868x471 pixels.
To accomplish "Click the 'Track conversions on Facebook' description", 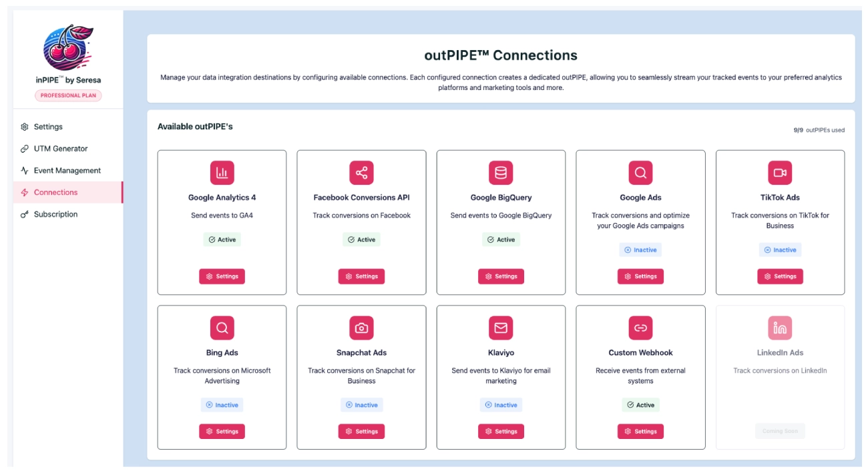I will 361,215.
